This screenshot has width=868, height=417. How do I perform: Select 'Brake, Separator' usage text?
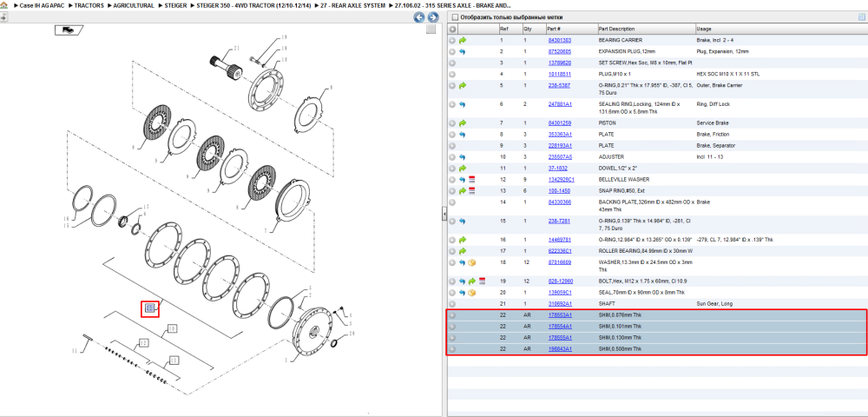[714, 146]
